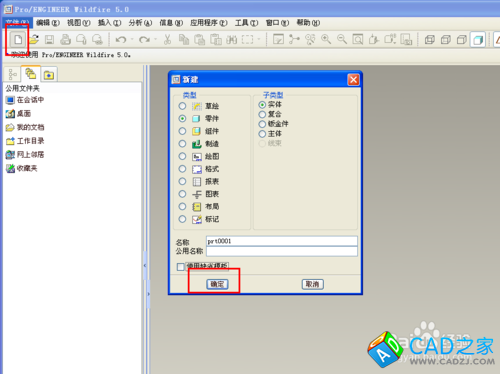This screenshot has width=500, height=374.
Task: Select the 格式 type radio button
Action: [x=182, y=169]
